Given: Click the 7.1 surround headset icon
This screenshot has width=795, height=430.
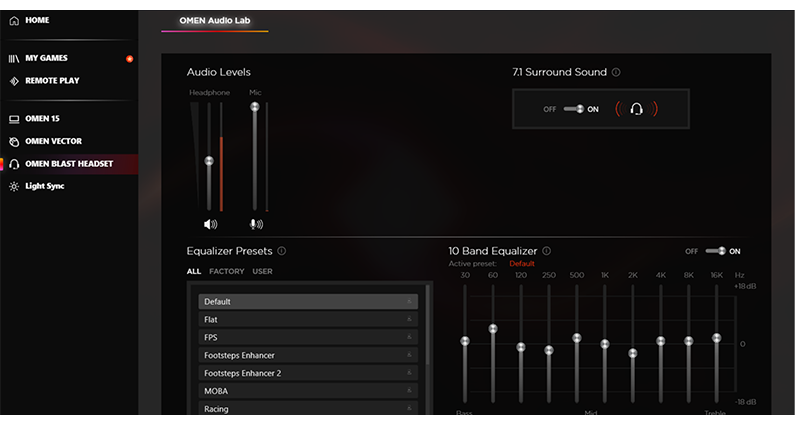Looking at the screenshot, I should click(636, 109).
